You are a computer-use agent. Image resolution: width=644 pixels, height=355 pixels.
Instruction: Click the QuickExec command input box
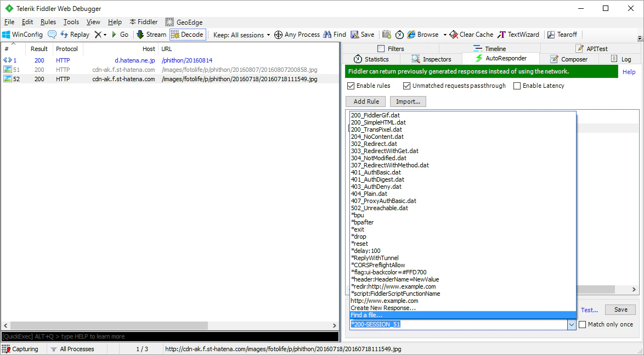170,336
